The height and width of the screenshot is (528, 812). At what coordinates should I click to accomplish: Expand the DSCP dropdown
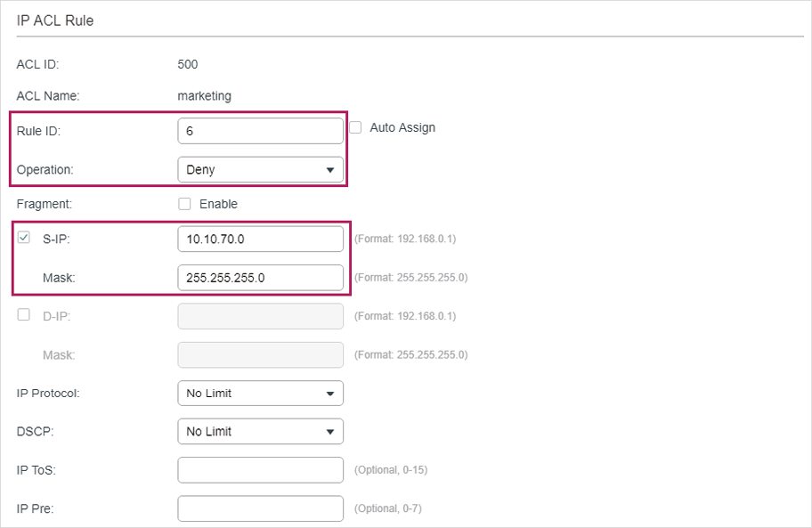pos(260,431)
